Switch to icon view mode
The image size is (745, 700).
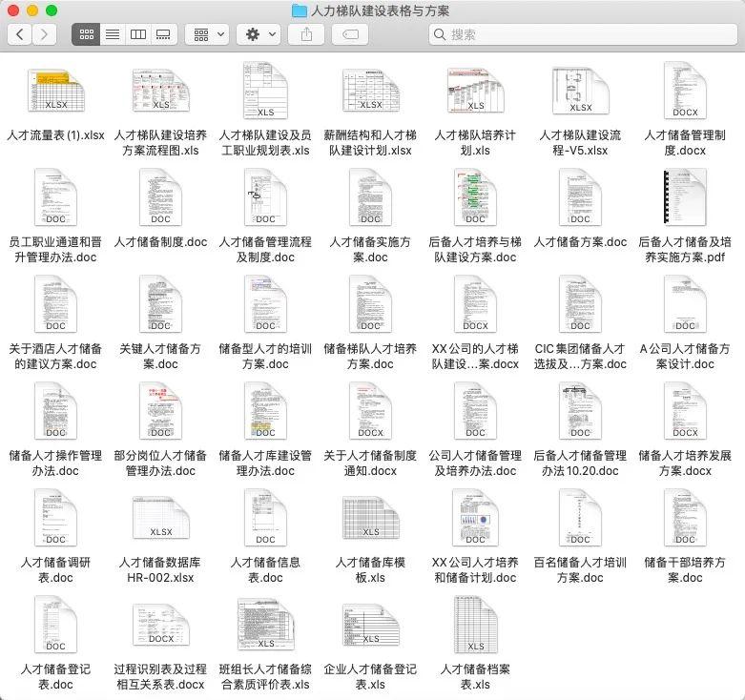coord(86,34)
